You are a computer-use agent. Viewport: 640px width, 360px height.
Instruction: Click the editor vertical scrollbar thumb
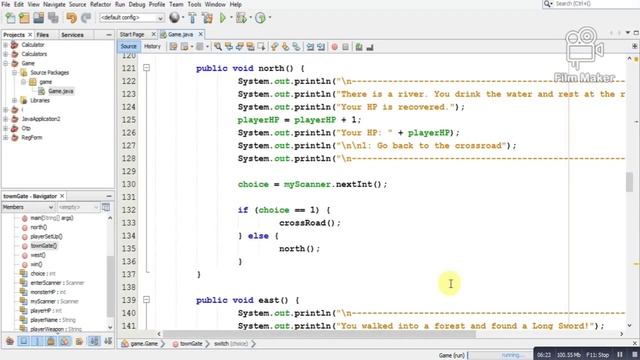point(629,182)
